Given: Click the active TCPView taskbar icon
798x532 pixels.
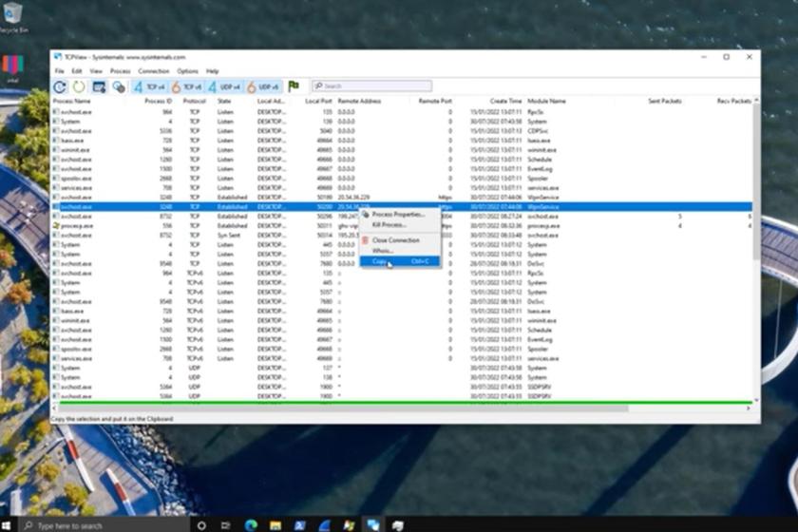Looking at the screenshot, I should 373,524.
